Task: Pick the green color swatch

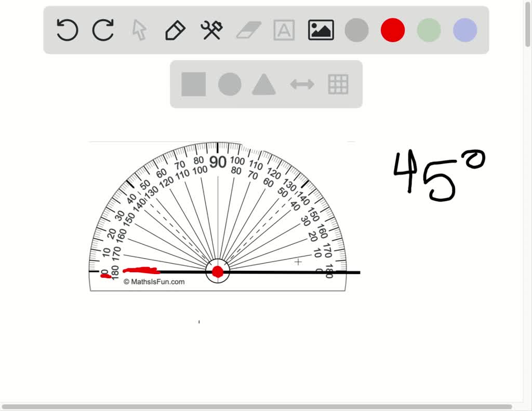Action: pos(428,30)
